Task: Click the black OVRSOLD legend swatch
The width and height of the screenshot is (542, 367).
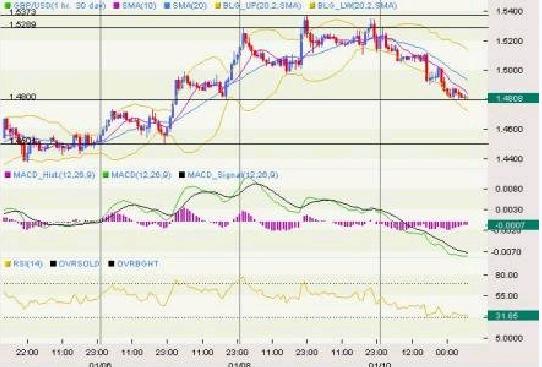Action: [x=53, y=264]
